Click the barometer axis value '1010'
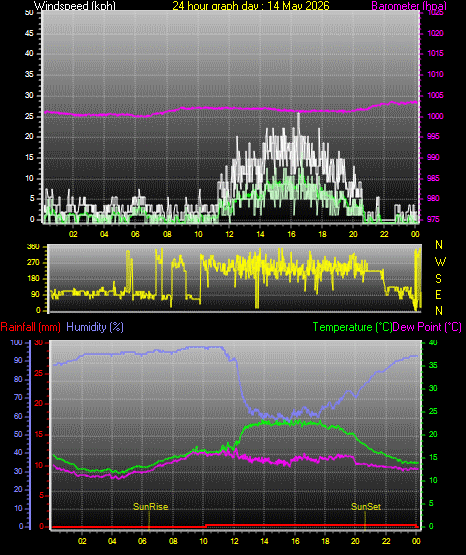The height and width of the screenshot is (555, 466). [435, 74]
